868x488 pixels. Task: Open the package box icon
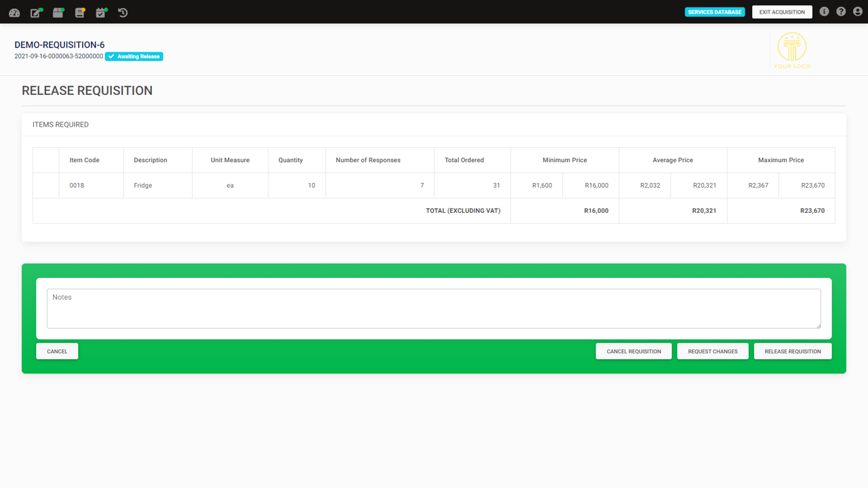coord(58,12)
